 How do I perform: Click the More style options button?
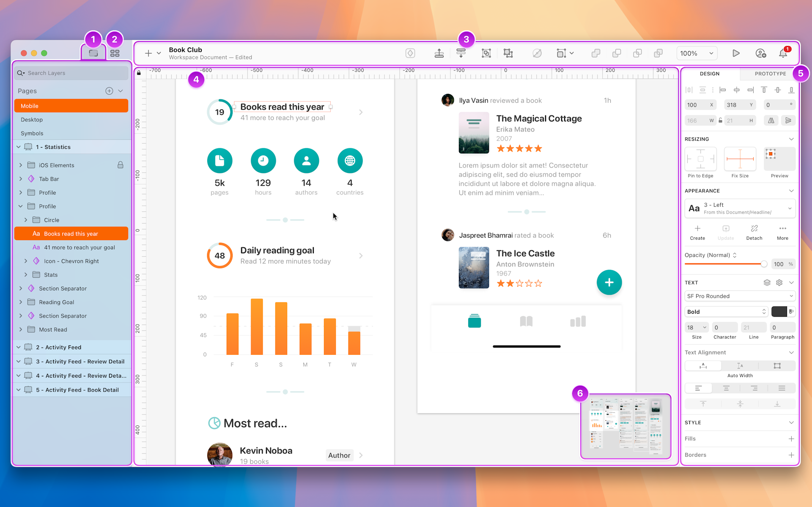[x=782, y=233]
